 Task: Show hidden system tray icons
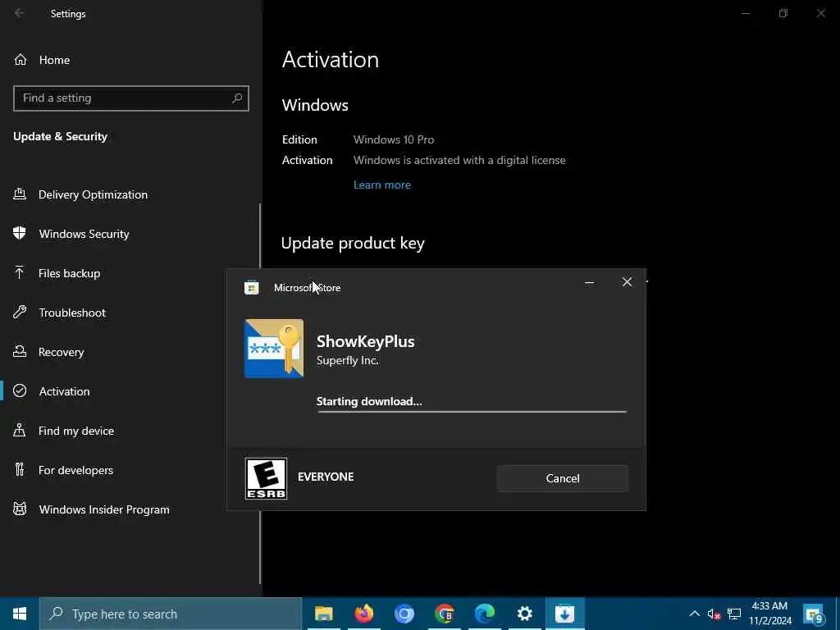coord(694,614)
